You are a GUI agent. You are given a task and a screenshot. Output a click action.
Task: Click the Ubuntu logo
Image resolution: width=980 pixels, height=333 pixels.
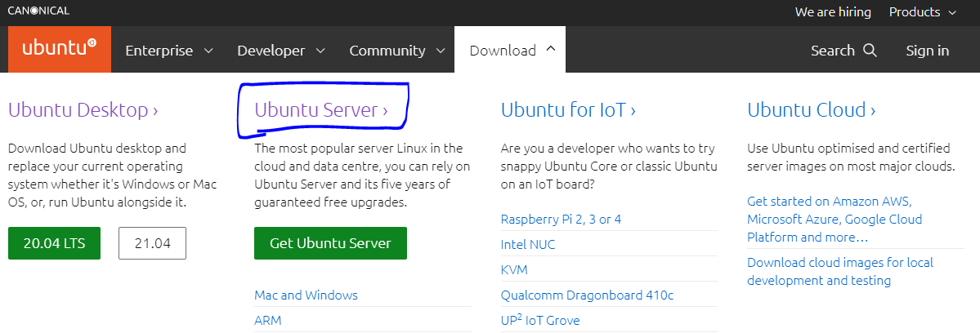coord(60,49)
